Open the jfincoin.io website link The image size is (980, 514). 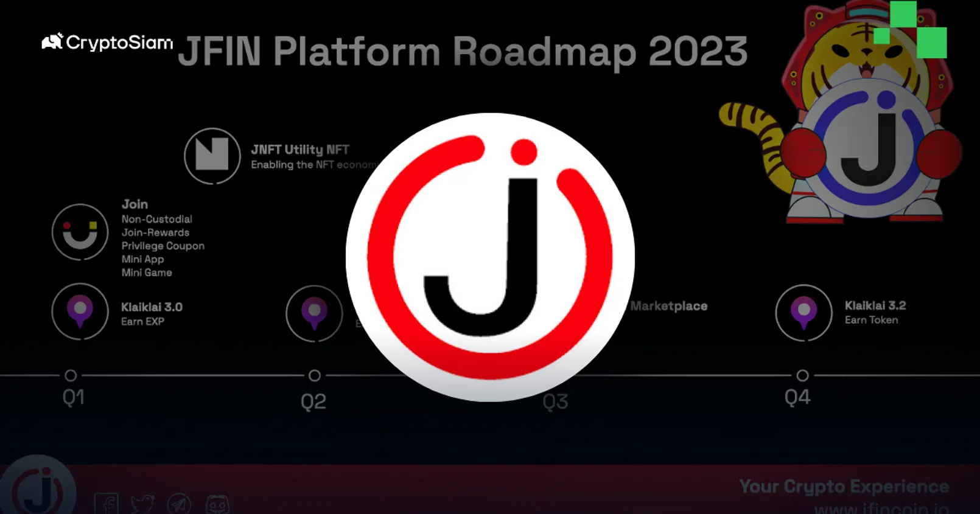tap(882, 509)
